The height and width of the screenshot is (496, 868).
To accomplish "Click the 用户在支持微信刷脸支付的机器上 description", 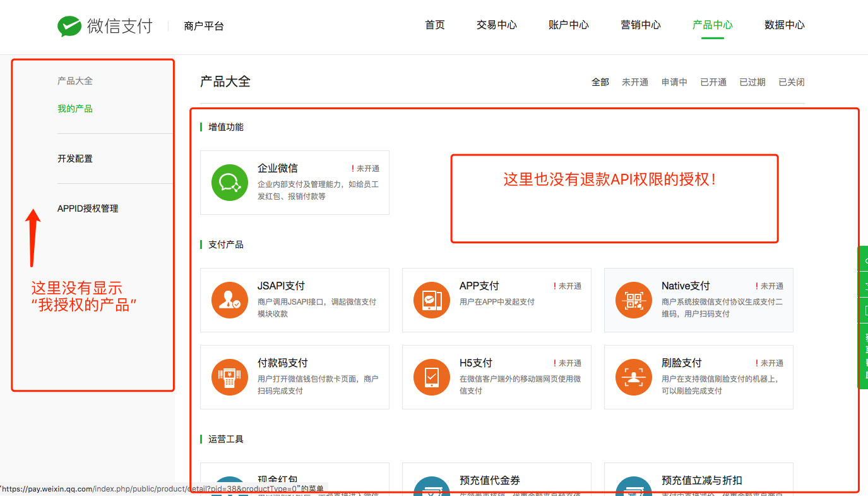I will click(720, 385).
